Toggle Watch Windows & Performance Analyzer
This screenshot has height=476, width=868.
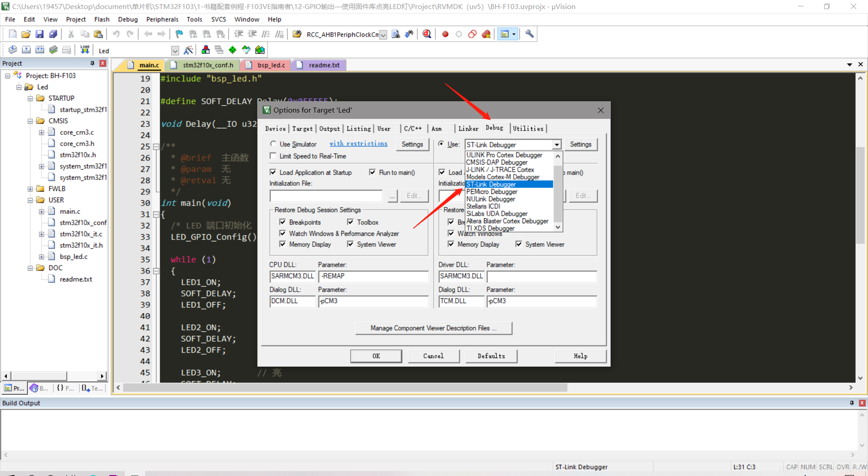283,233
